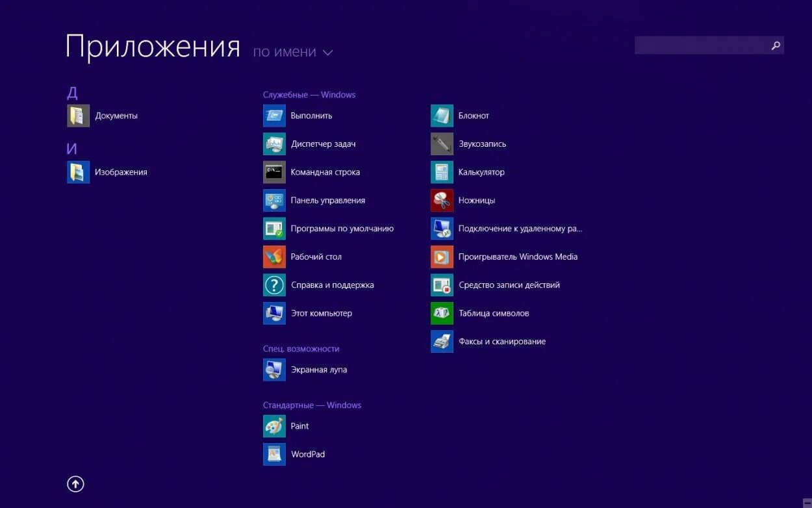Launch the Экранная лупа icon
The image size is (812, 508).
tap(274, 370)
